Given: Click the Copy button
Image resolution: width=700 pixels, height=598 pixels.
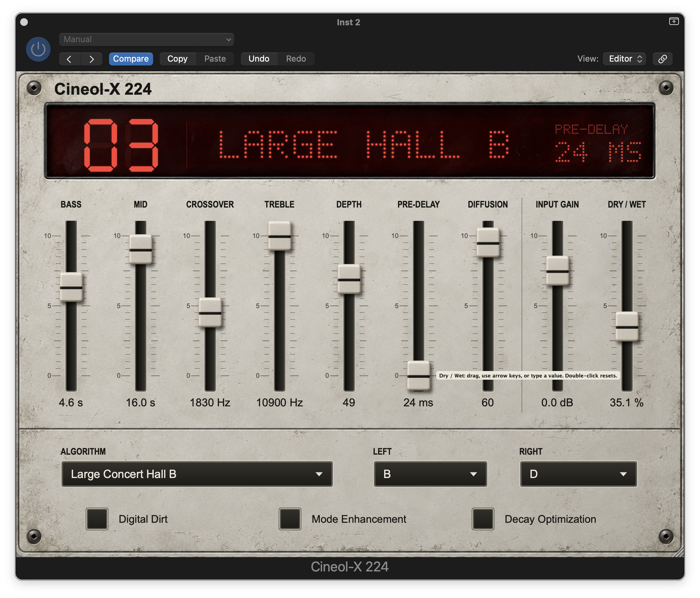Looking at the screenshot, I should point(177,59).
